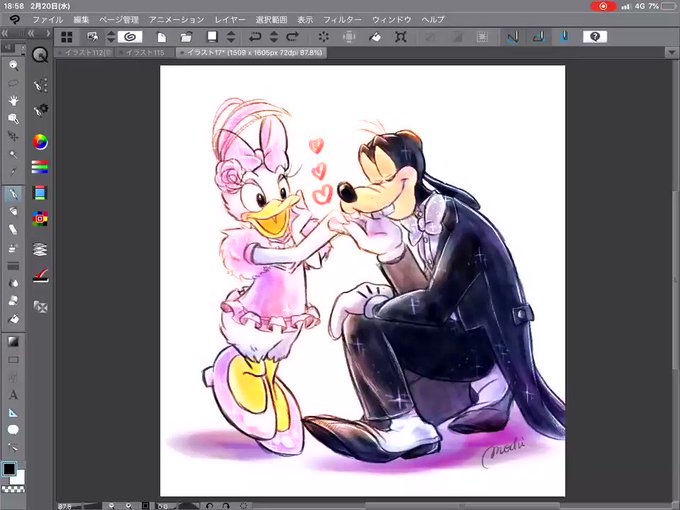Select the white sub color swatch
680x510 pixels.
[x=18, y=478]
